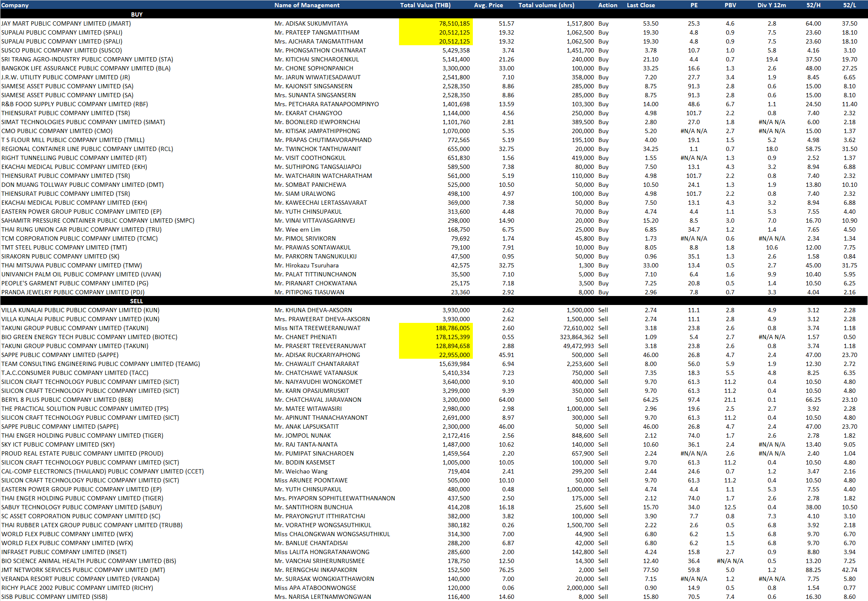Click the Total Value (THB) header
868x601 pixels.
click(x=425, y=5)
